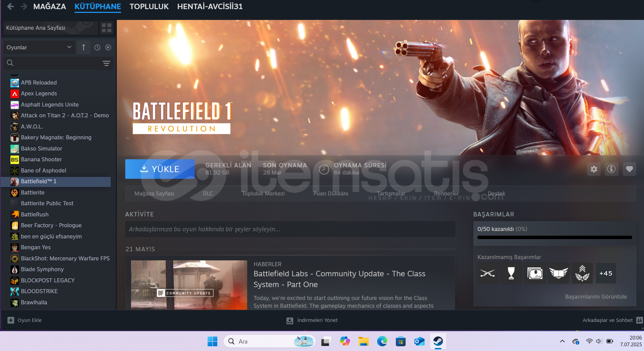This screenshot has width=644, height=351.
Task: Open advanced filter options icon
Action: pos(106,63)
